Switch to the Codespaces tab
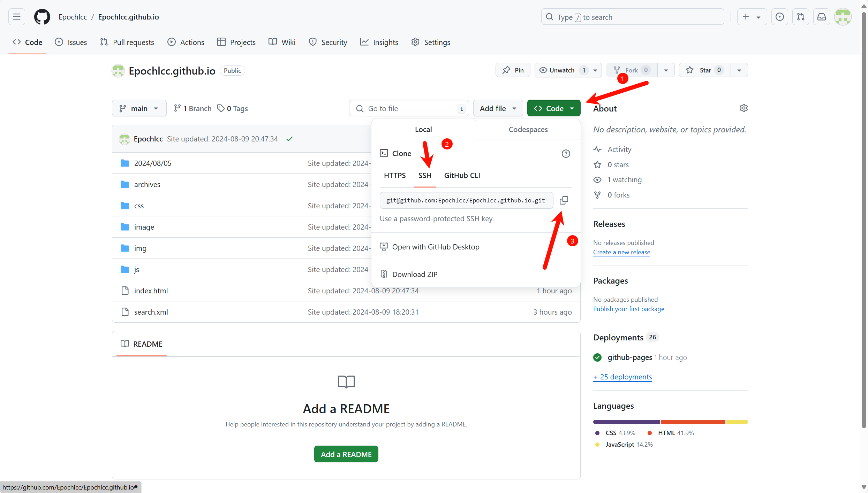The width and height of the screenshot is (868, 493). point(528,129)
